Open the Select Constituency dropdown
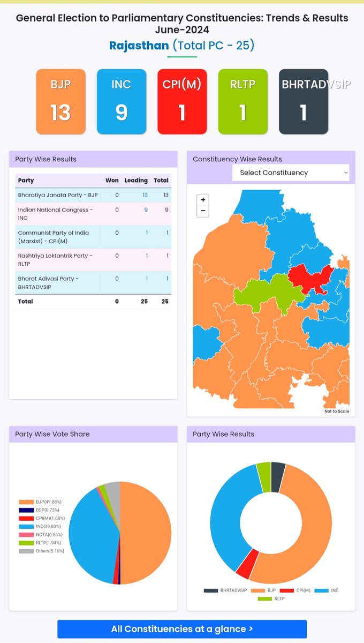 [291, 173]
